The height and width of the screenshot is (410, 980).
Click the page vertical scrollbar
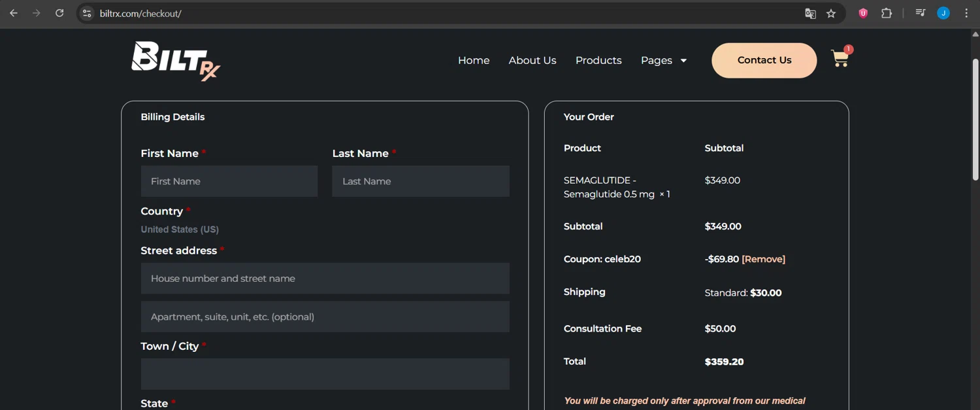coord(975,120)
